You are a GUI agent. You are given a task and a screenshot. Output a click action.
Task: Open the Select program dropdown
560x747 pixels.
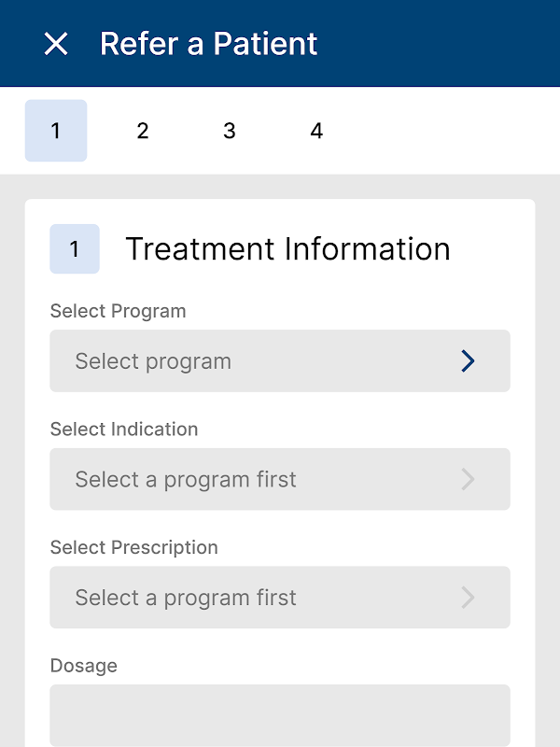coord(280,361)
